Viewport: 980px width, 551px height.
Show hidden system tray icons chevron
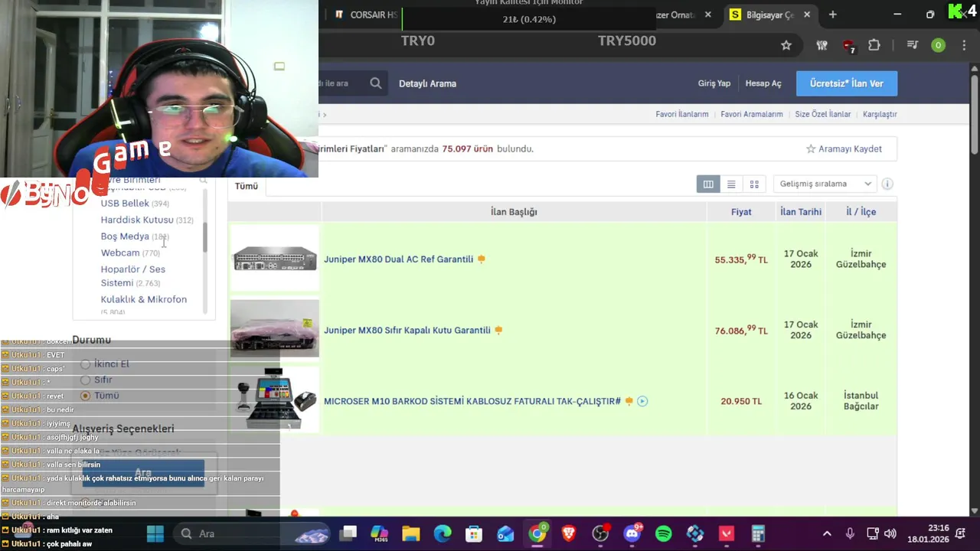pos(827,533)
